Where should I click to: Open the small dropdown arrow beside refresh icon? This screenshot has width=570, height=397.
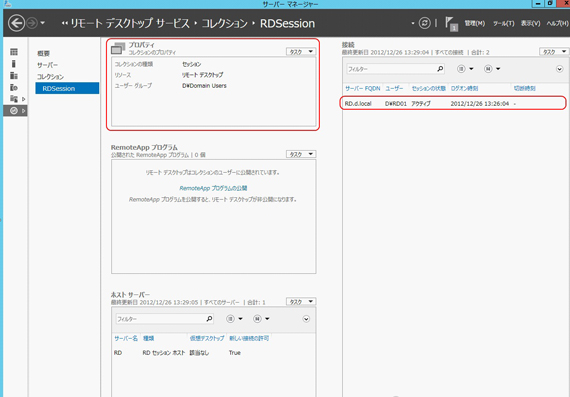click(x=413, y=23)
